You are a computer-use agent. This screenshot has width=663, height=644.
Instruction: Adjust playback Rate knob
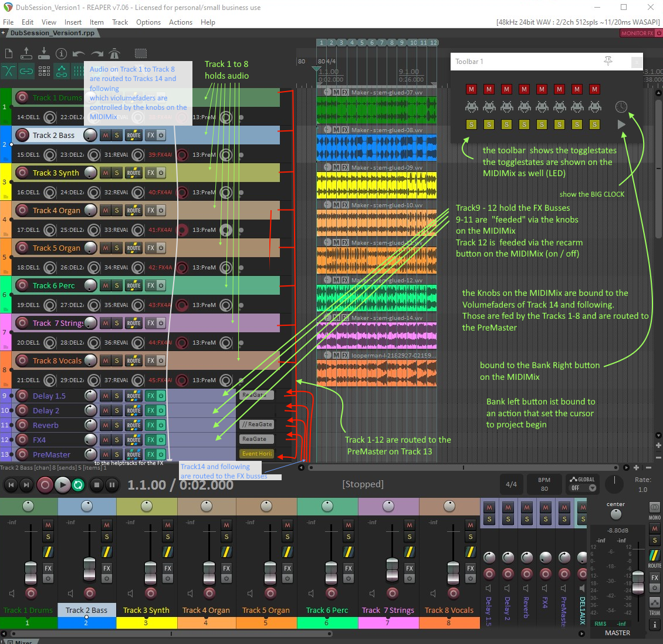tap(614, 484)
